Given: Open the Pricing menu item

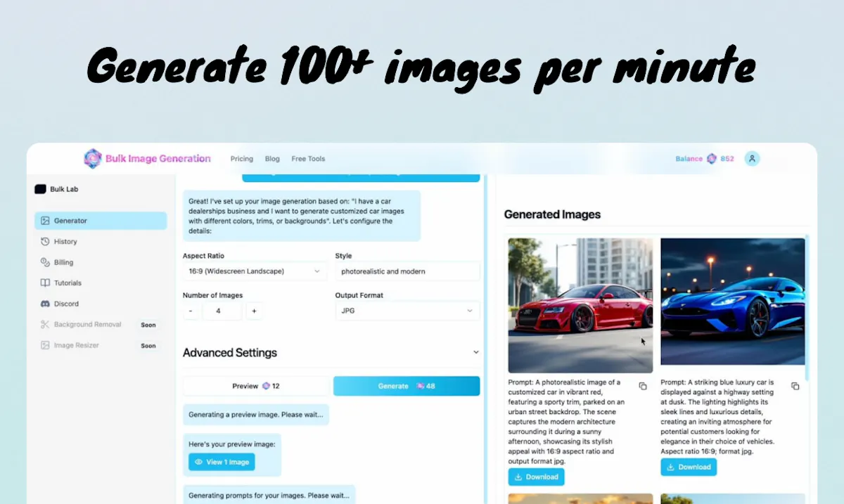Looking at the screenshot, I should pyautogui.click(x=241, y=159).
